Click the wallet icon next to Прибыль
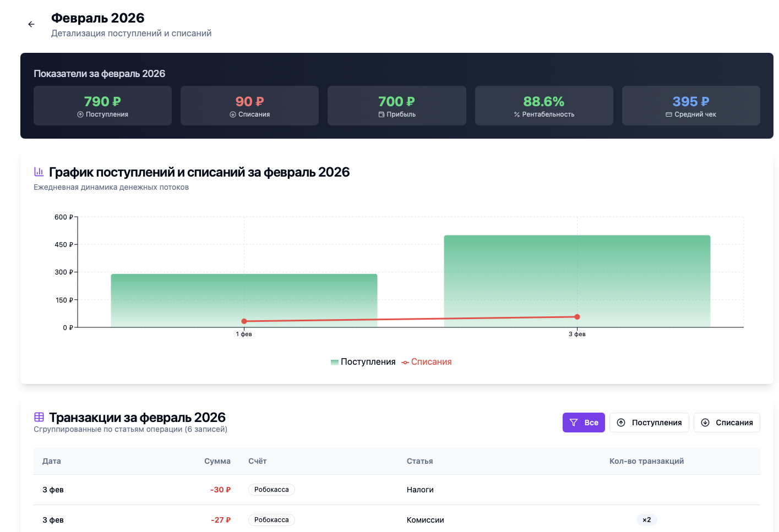779x532 pixels. tap(382, 114)
